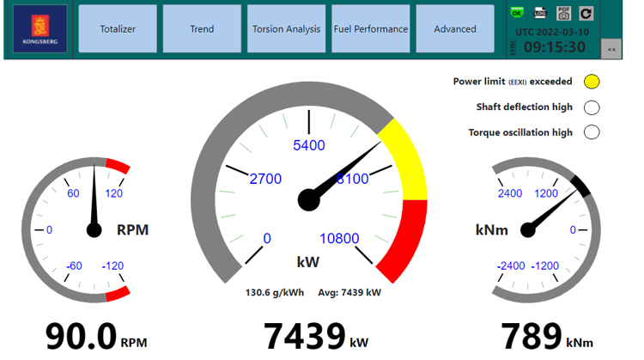Image resolution: width=644 pixels, height=360 pixels.
Task: Click the kNm torque gauge dial
Action: (x=540, y=229)
